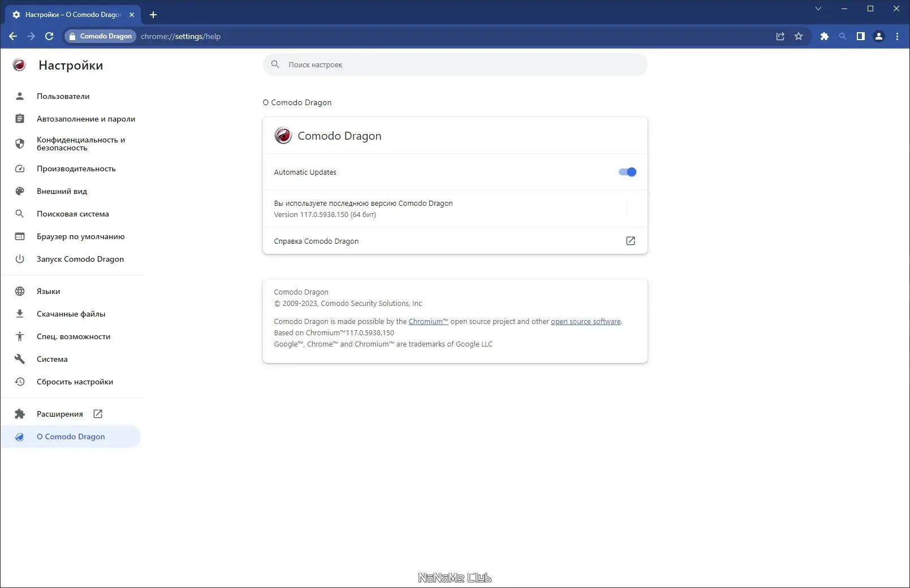The image size is (910, 588).
Task: Open the three-dot browser menu
Action: (x=897, y=36)
